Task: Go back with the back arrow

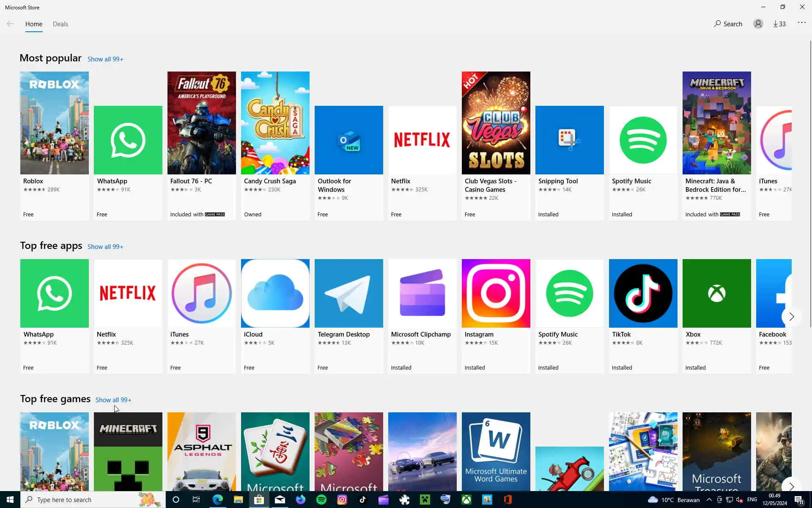Action: coord(10,24)
